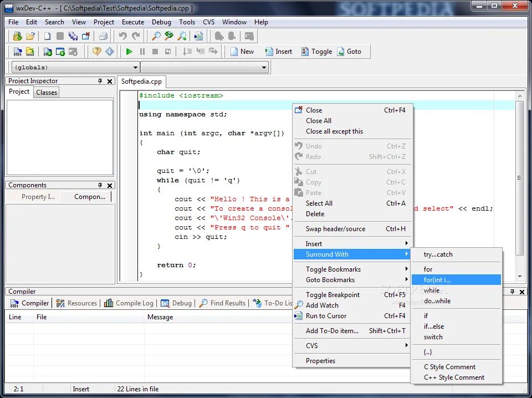
Task: Click the Find Next magnifier with arrow icon
Action: click(182, 36)
